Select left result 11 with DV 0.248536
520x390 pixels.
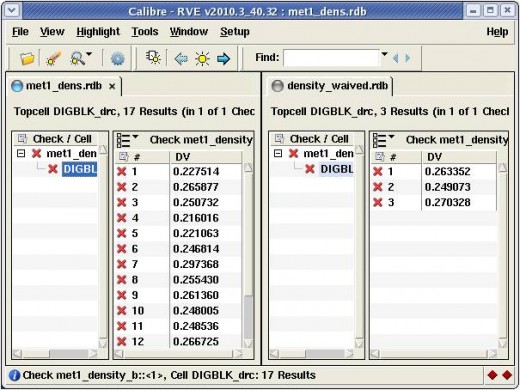(178, 326)
